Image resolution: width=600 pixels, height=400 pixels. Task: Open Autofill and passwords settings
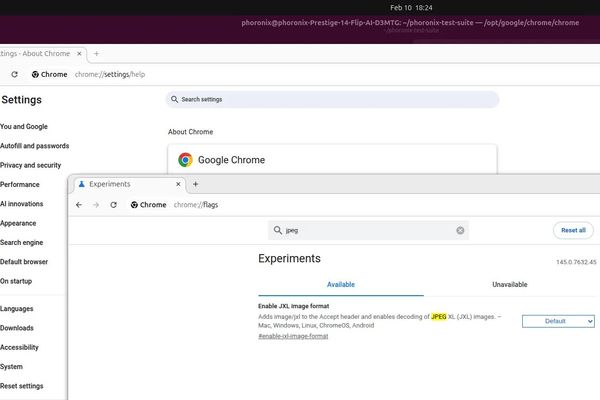tap(34, 146)
